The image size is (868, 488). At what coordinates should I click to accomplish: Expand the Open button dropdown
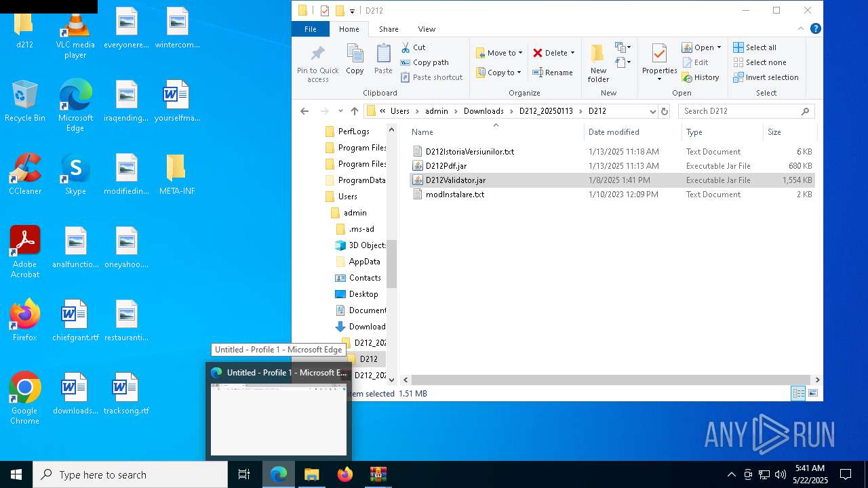tap(719, 47)
